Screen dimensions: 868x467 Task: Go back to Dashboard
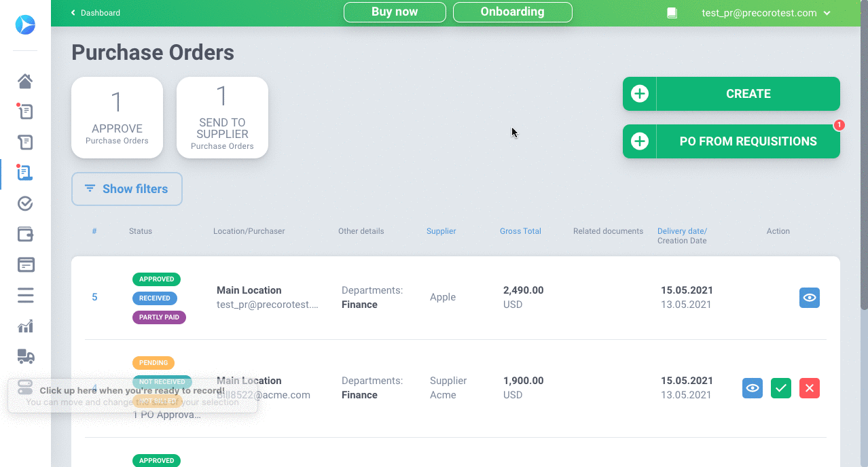pyautogui.click(x=96, y=13)
